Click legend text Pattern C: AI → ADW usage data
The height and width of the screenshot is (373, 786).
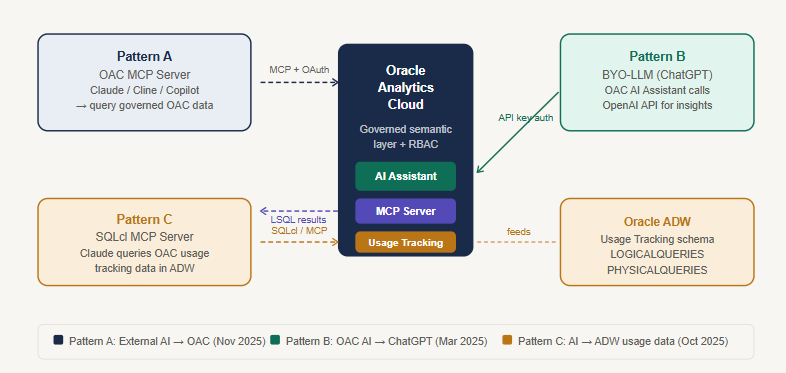623,341
